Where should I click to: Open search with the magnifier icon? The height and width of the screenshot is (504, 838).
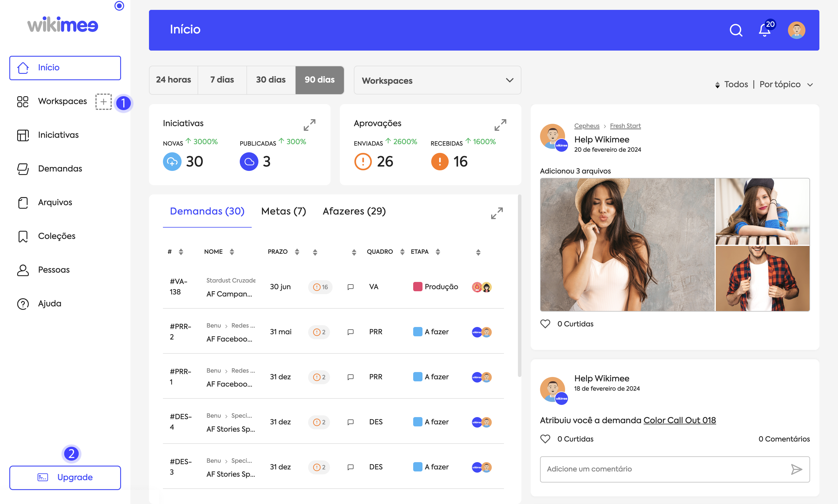click(736, 30)
